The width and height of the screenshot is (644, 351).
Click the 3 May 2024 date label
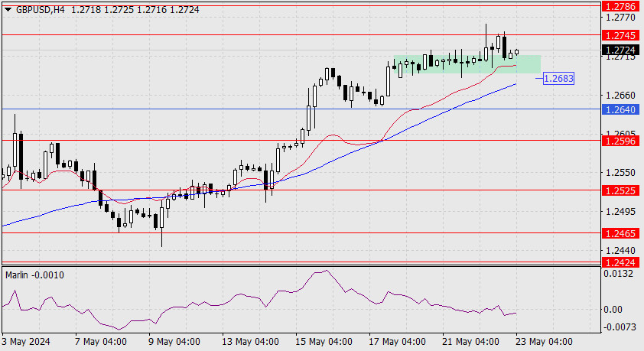(x=26, y=342)
